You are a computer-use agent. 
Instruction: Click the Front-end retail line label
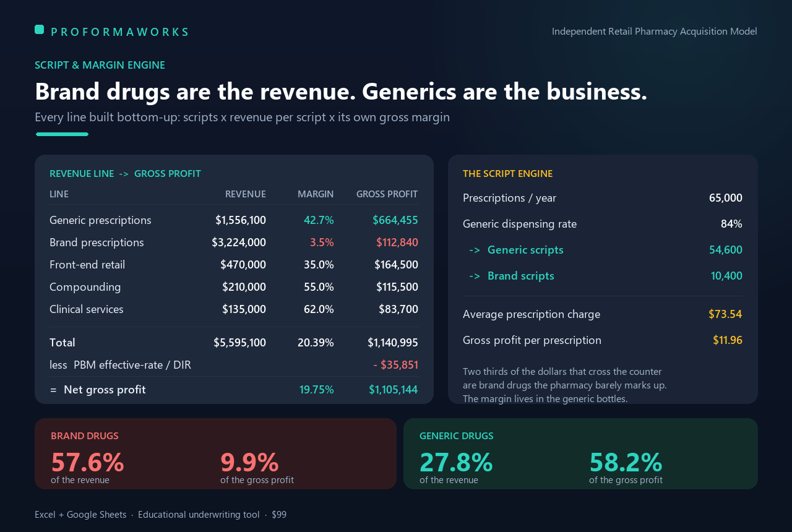click(x=87, y=265)
